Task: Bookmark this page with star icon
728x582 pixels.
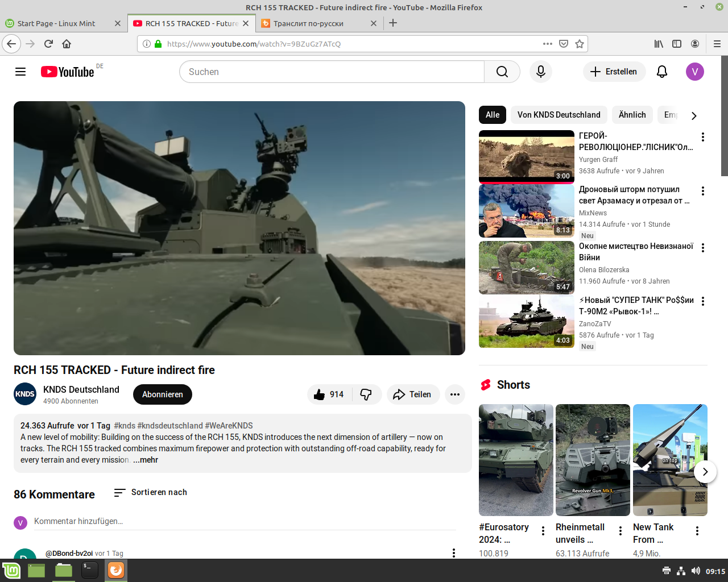Action: coord(580,44)
